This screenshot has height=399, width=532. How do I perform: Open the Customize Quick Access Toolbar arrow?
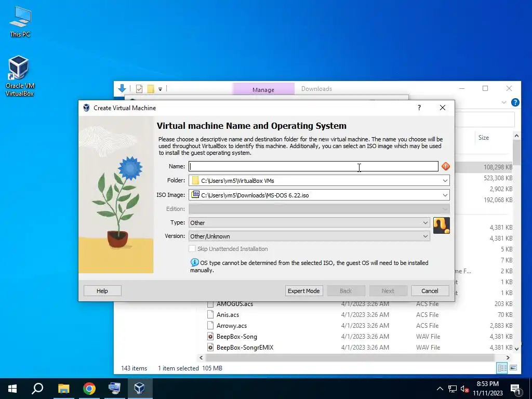[x=160, y=89]
